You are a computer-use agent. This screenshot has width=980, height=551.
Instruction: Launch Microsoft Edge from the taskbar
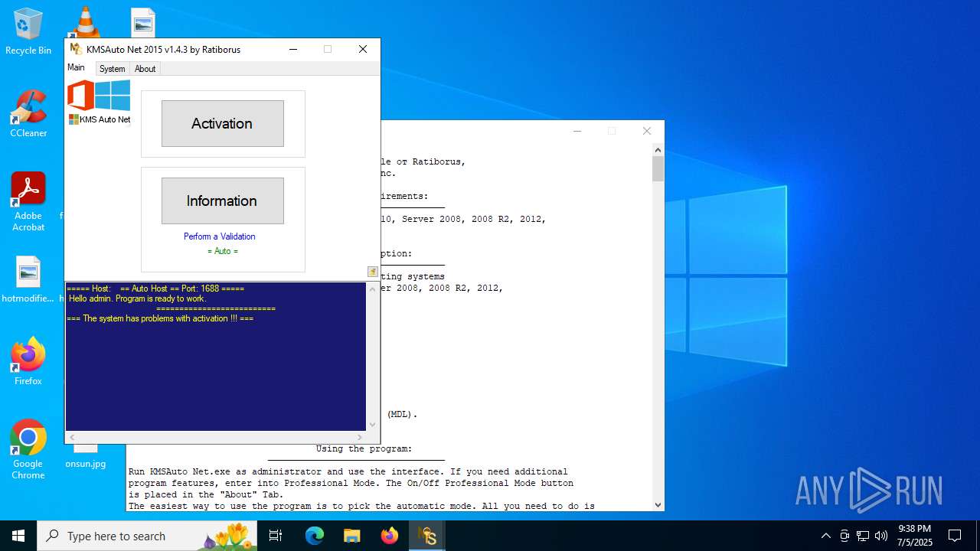(x=315, y=536)
